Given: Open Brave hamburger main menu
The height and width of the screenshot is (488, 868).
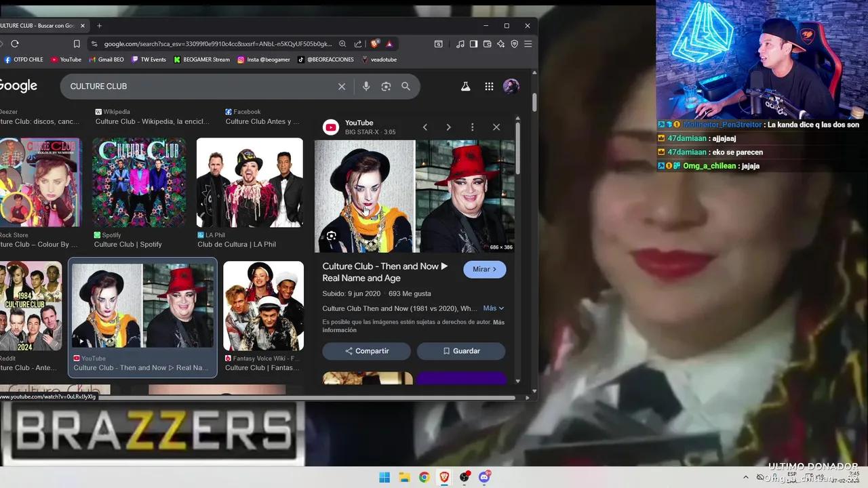Looking at the screenshot, I should (528, 44).
